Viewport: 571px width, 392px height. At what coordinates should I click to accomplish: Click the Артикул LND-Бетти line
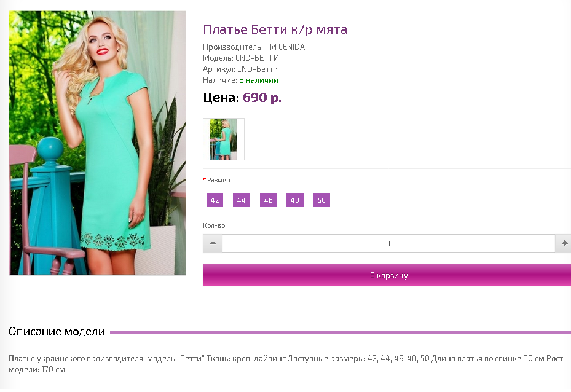(240, 69)
